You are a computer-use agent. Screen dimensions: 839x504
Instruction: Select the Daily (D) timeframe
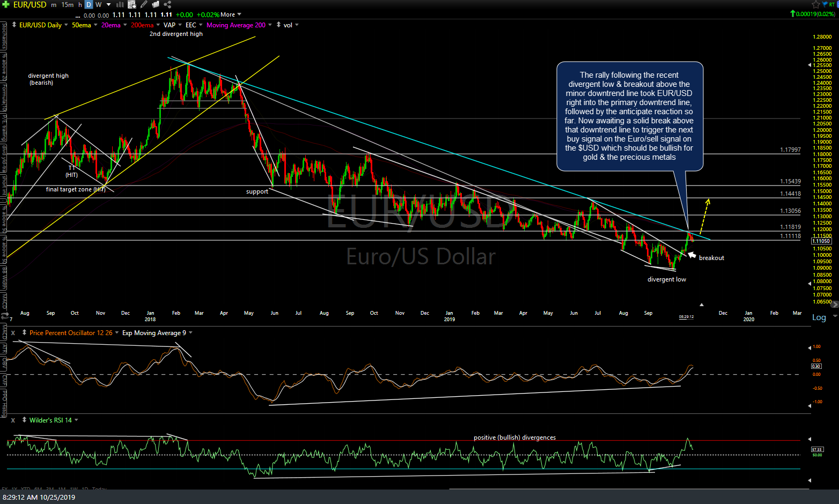point(89,4)
